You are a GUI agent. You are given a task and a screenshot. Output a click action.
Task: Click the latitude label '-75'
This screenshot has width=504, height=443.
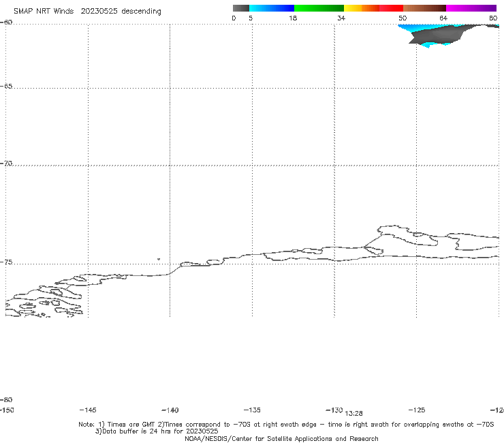point(6,262)
